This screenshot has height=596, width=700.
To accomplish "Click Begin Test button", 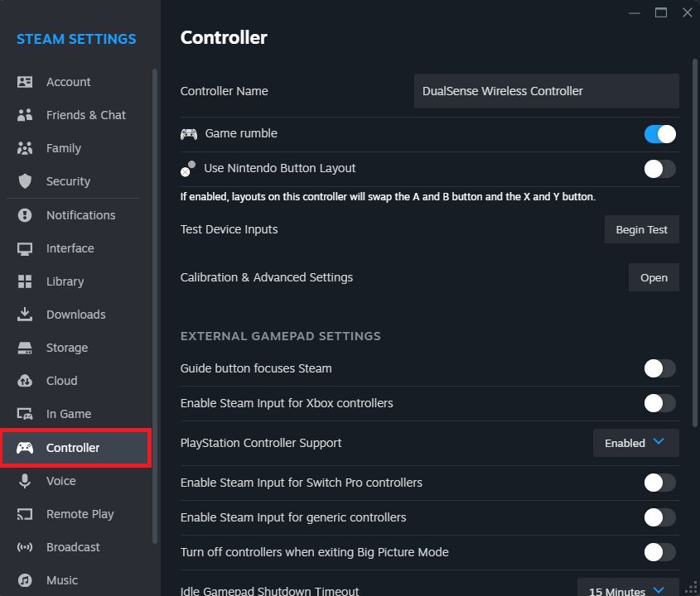I will coord(641,230).
